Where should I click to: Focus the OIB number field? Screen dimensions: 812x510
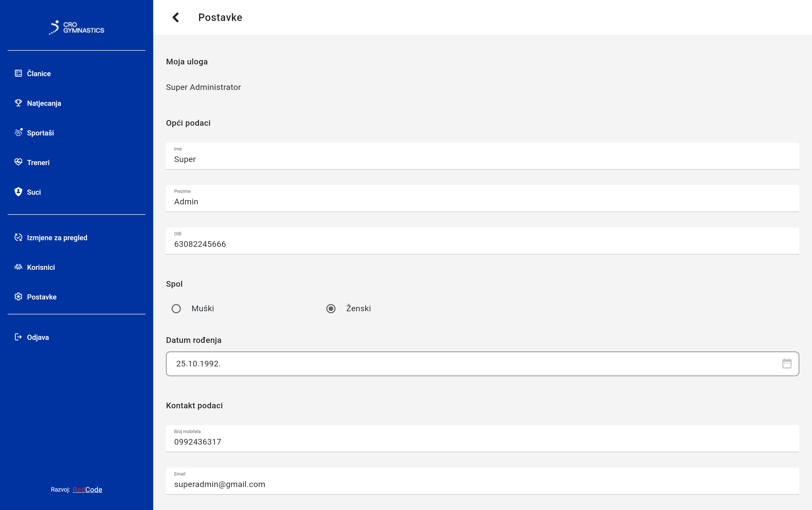point(482,244)
